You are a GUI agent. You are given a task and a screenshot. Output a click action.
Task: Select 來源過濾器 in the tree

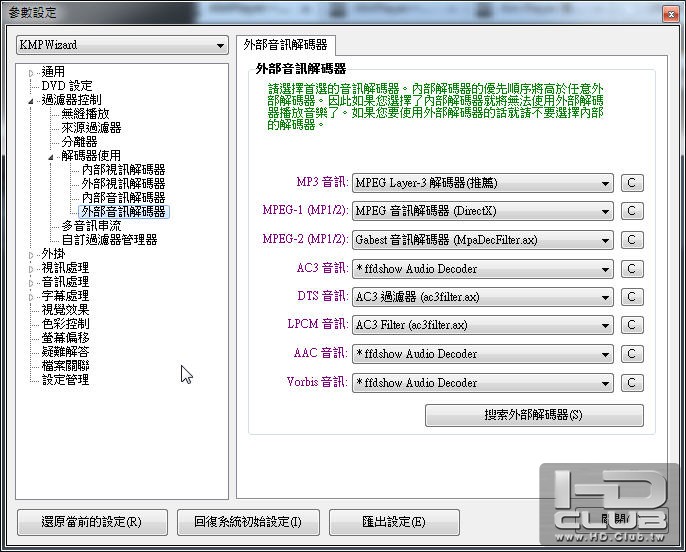point(91,128)
